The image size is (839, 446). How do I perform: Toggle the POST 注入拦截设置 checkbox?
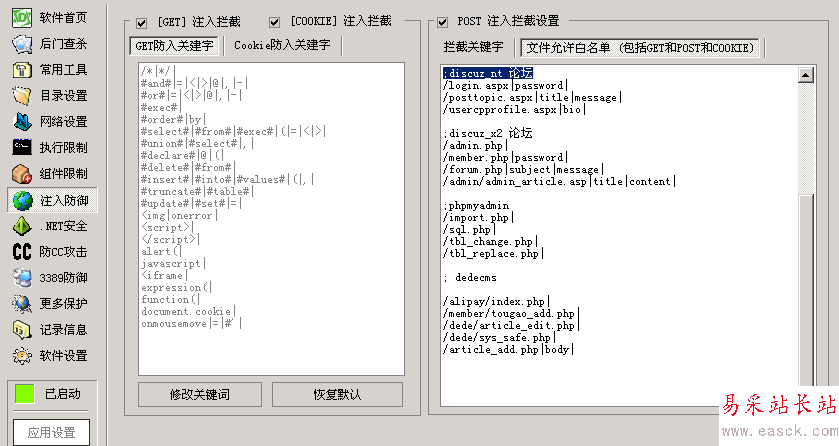(x=443, y=22)
